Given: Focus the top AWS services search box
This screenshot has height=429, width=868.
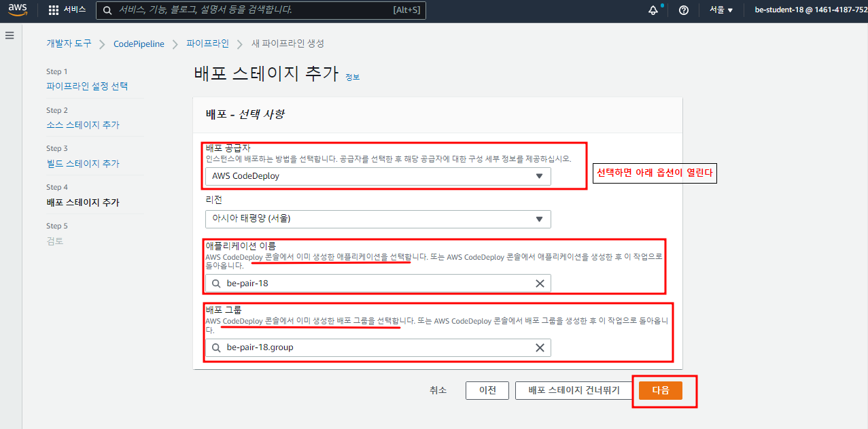Looking at the screenshot, I should (260, 10).
